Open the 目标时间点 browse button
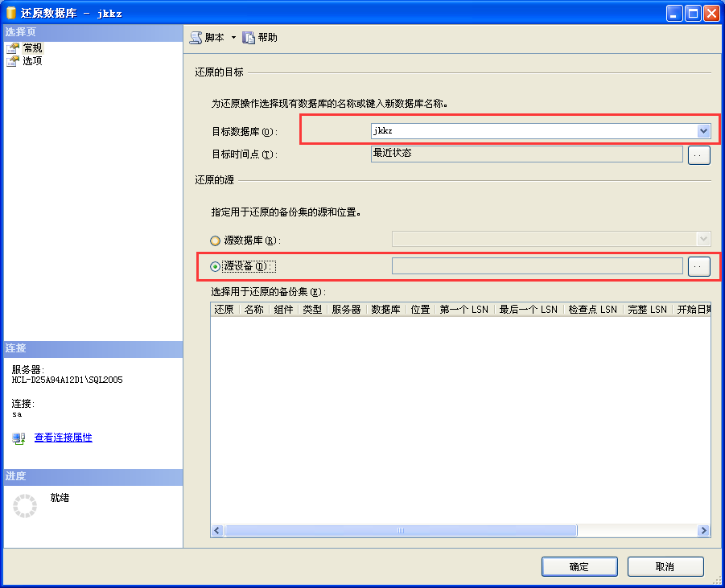Screen dimensions: 725x588 698,155
